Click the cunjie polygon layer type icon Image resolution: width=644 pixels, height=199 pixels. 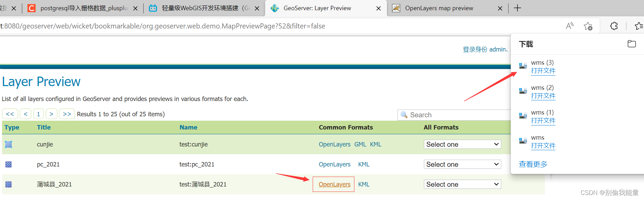[x=8, y=144]
